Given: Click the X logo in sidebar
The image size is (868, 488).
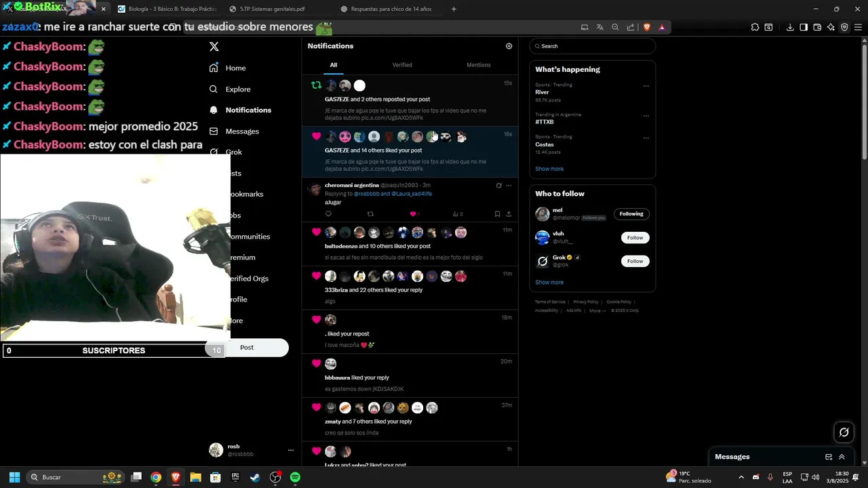Looking at the screenshot, I should point(214,47).
